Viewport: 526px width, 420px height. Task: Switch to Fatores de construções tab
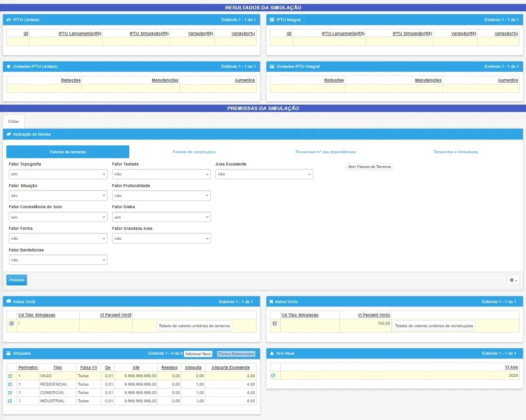pos(194,152)
